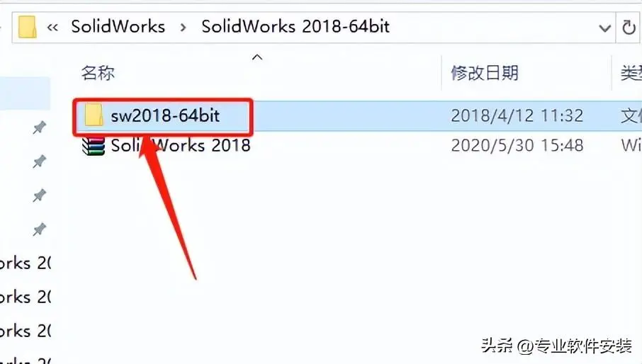Select the sw2018-64bit folder icon
Viewport: 642px width, 364px height.
point(94,115)
